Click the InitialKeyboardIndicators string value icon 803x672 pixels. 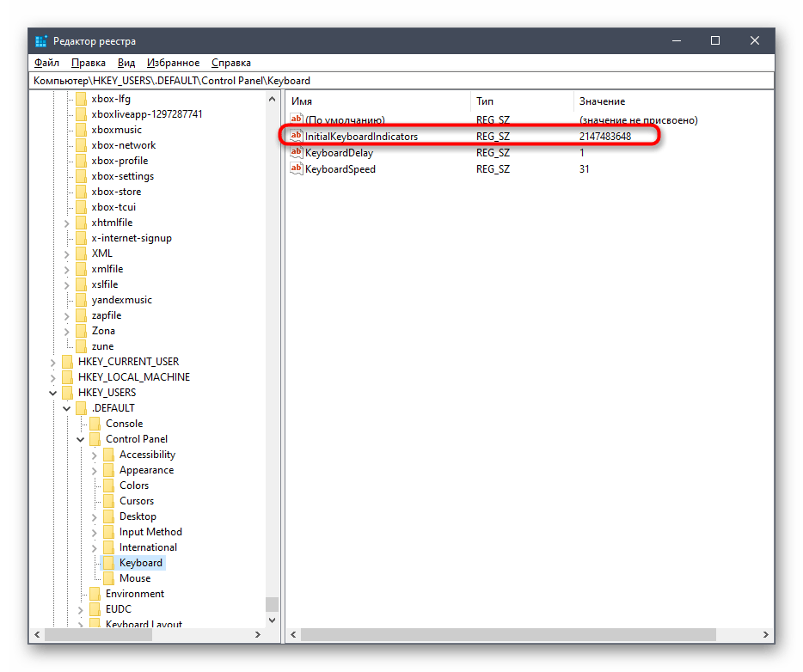[x=297, y=137]
